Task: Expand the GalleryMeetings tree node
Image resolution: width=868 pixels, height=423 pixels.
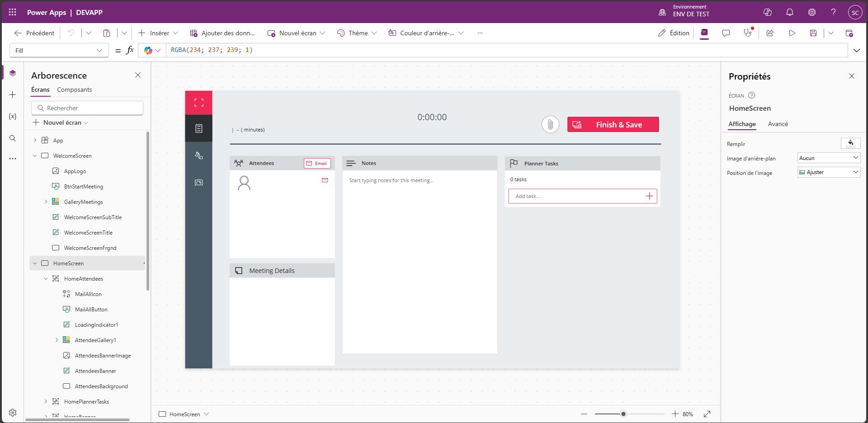Action: (x=46, y=202)
